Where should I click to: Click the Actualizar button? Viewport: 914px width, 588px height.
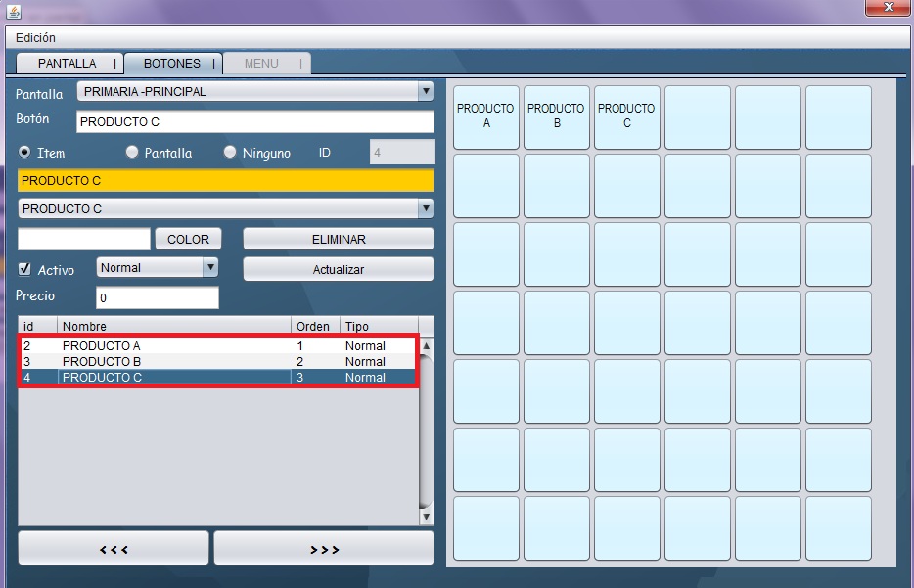(338, 269)
